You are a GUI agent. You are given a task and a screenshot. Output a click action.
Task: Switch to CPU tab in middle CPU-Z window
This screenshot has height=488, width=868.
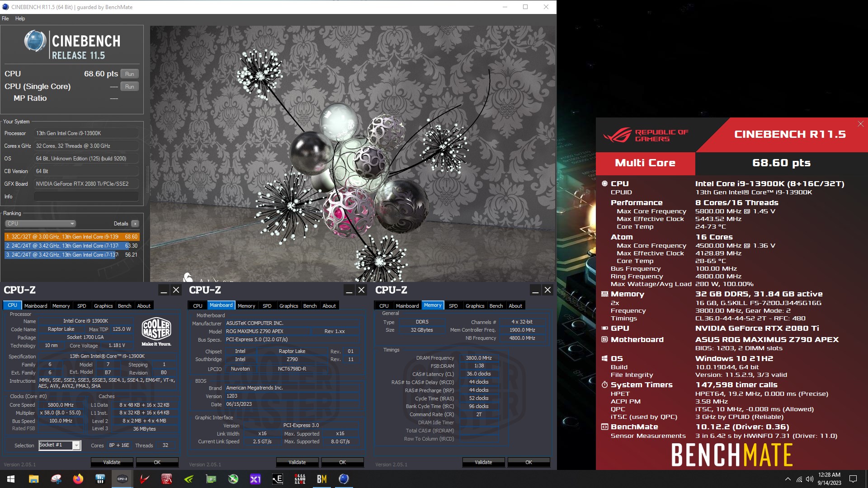[x=198, y=306]
